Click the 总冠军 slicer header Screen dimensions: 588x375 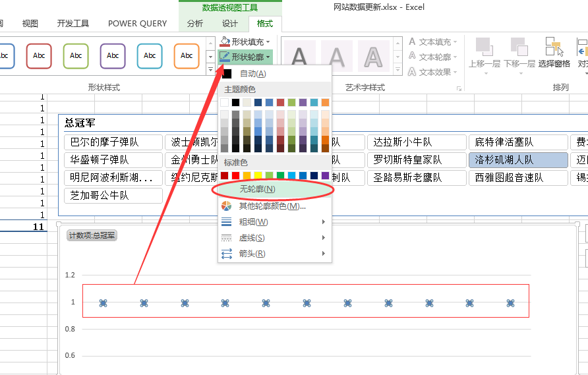[x=80, y=123]
